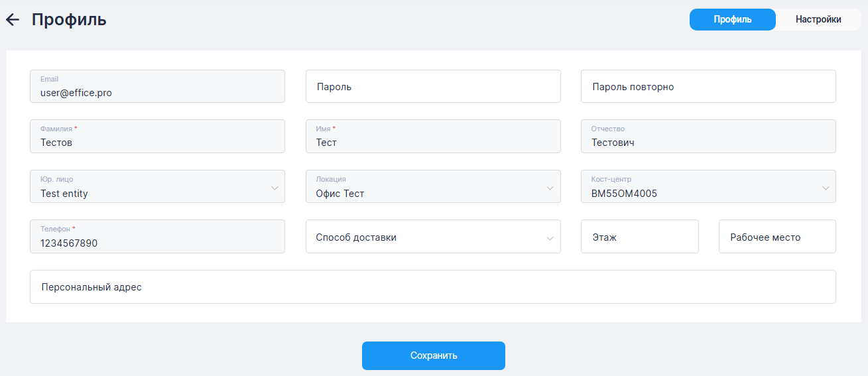This screenshot has height=376, width=868.
Task: Open the Юр. лицо dropdown
Action: tap(157, 187)
